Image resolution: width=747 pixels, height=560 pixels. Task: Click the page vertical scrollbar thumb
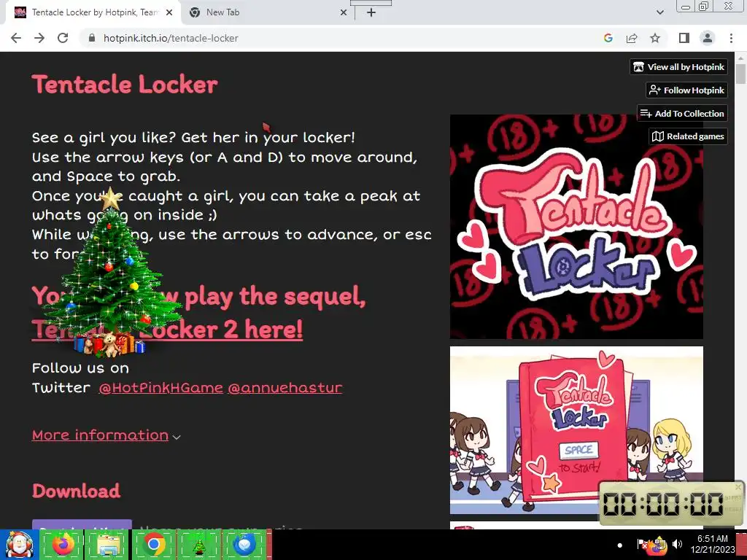[x=740, y=74]
